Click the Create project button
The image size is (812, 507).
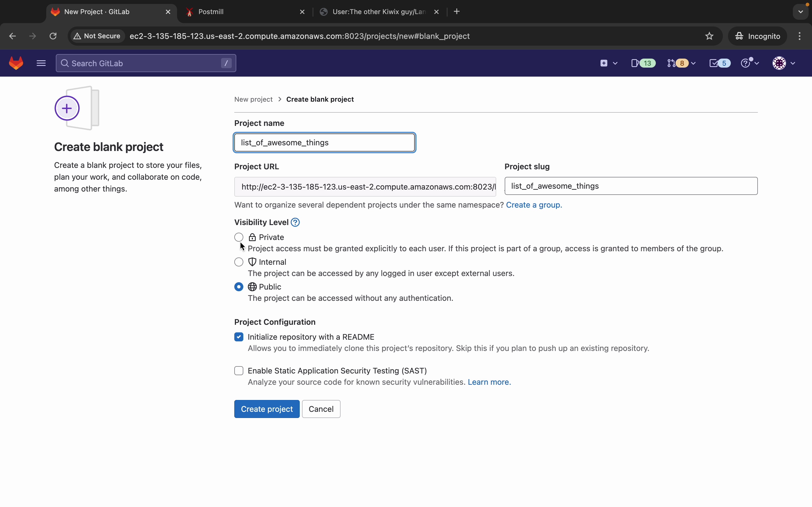pyautogui.click(x=267, y=409)
